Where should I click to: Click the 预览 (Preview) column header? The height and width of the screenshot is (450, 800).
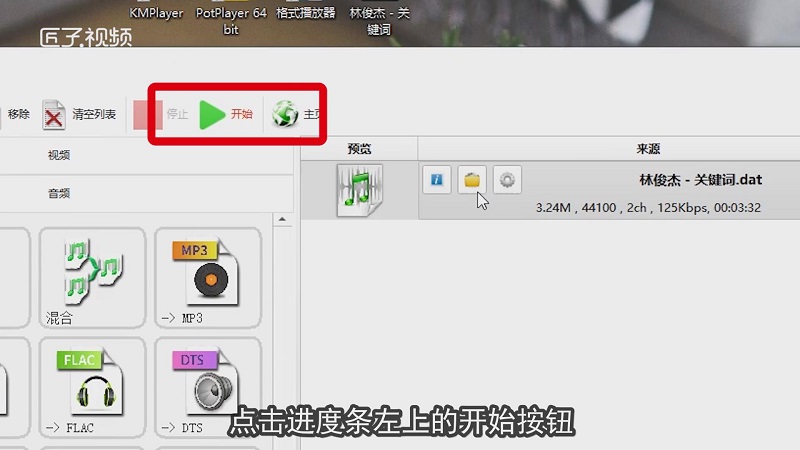tap(359, 149)
